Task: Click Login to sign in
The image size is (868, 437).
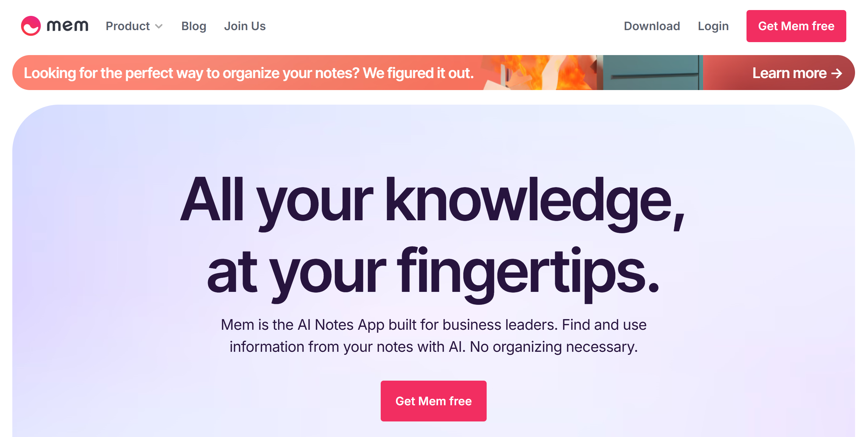Action: point(713,26)
